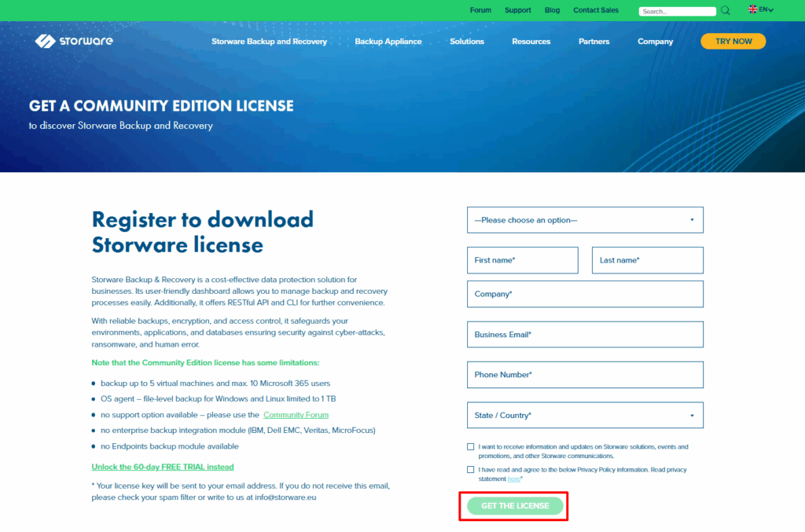This screenshot has height=532, width=805.
Task: Click the Contact Sales top link
Action: [x=596, y=10]
